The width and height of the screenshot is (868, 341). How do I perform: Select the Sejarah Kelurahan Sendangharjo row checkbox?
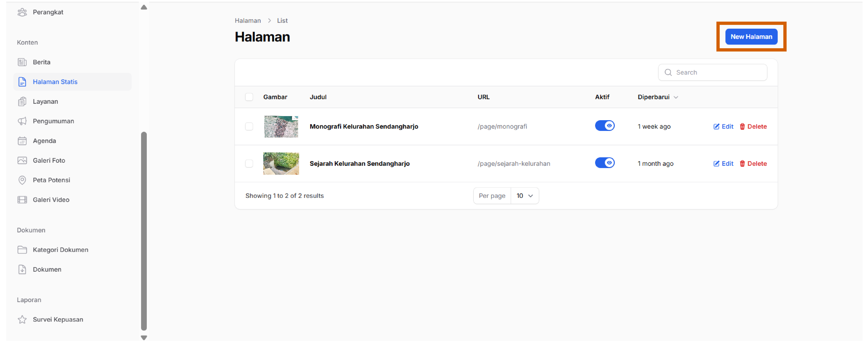pyautogui.click(x=249, y=164)
